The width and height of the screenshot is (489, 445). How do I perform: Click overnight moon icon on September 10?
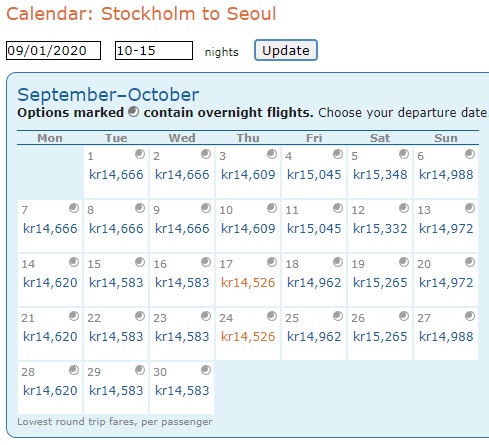tap(272, 208)
